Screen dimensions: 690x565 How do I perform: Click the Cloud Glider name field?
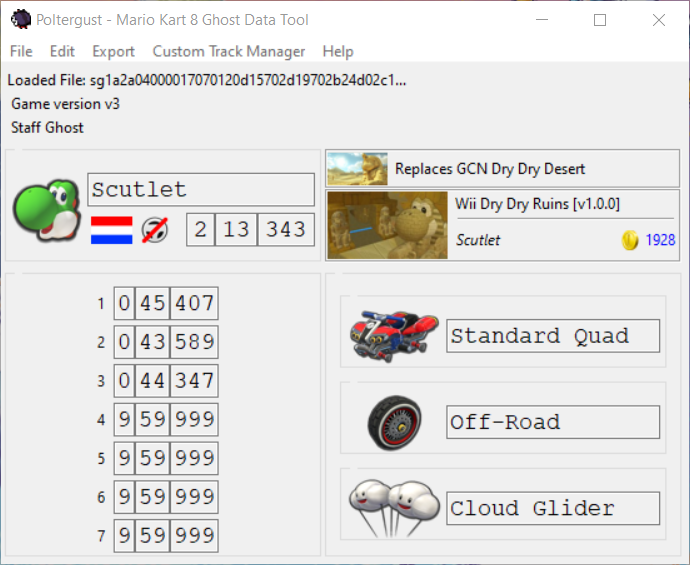553,508
